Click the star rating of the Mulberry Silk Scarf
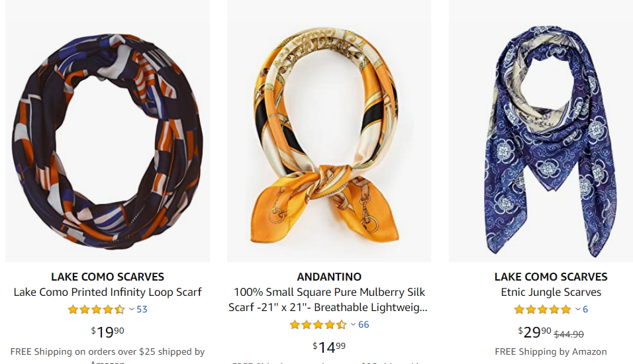Screen dimensions: 633x364 coord(318,325)
